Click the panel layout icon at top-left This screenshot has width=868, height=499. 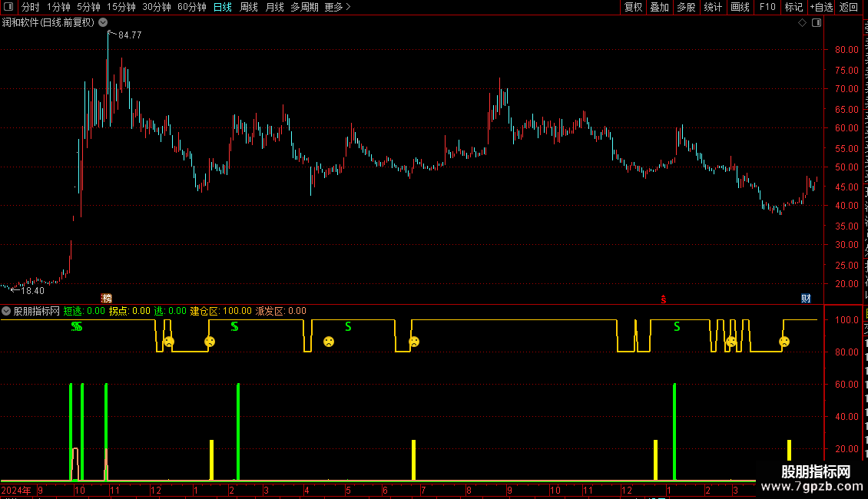pos(8,7)
